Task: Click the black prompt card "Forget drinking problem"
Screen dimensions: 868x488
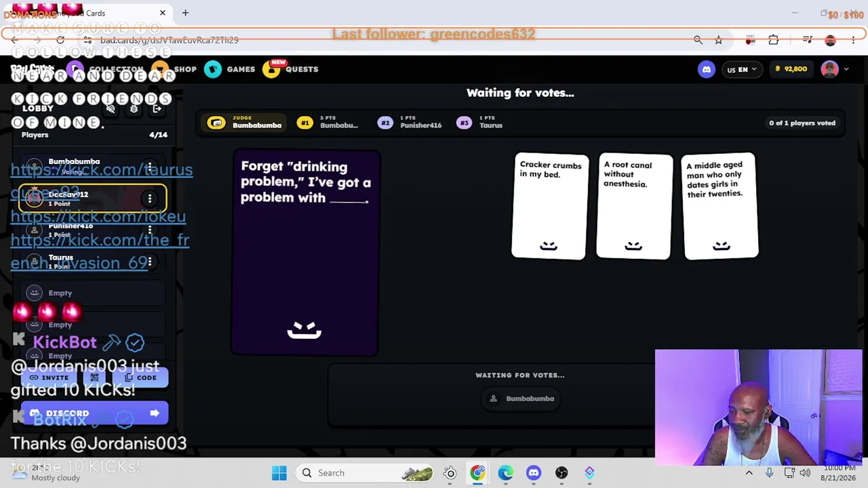Action: pos(304,252)
